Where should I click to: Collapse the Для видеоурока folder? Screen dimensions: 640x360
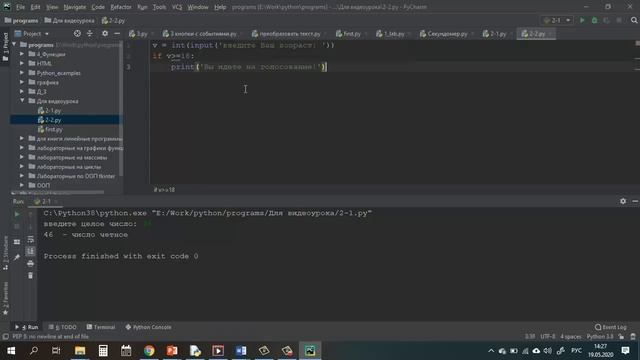click(x=22, y=100)
